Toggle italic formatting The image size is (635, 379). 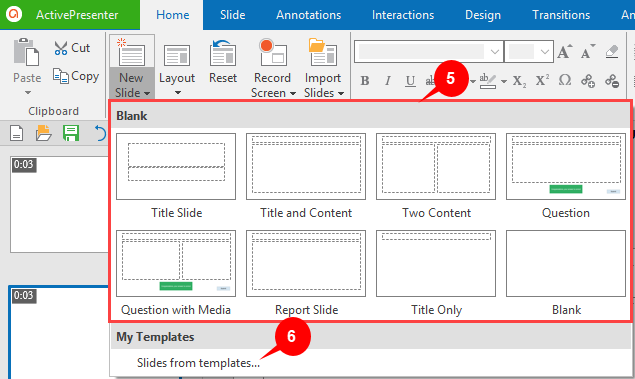pyautogui.click(x=388, y=81)
